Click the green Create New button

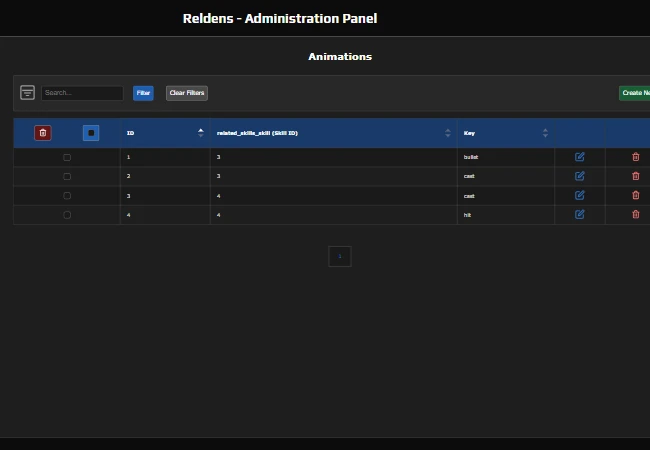tap(634, 93)
